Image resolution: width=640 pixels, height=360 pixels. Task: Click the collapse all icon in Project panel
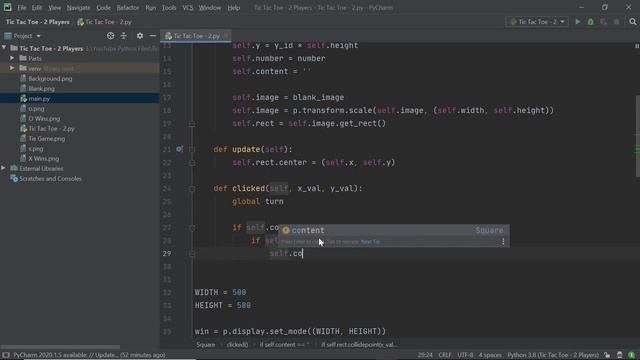click(124, 36)
